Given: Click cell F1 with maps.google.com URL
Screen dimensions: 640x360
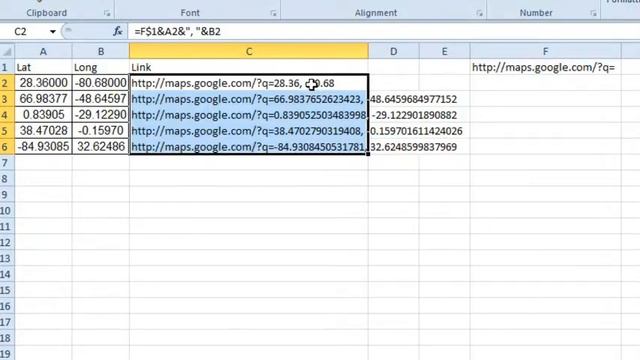Looking at the screenshot, I should pyautogui.click(x=545, y=67).
